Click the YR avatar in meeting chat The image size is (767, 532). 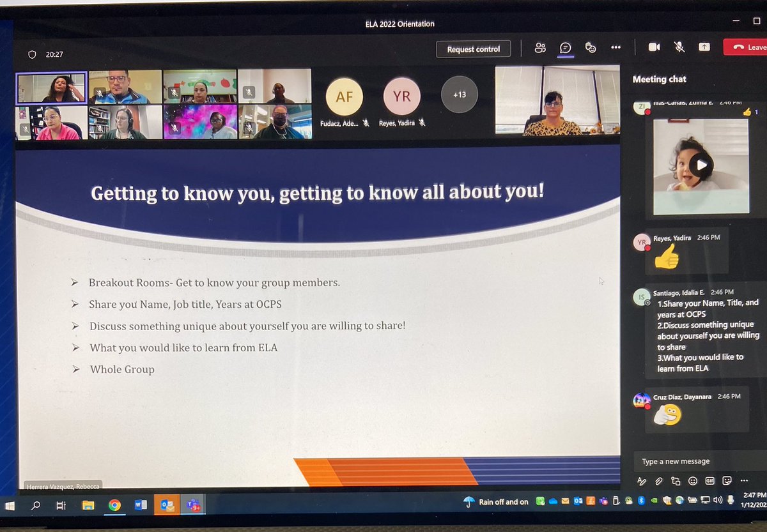[x=641, y=242]
